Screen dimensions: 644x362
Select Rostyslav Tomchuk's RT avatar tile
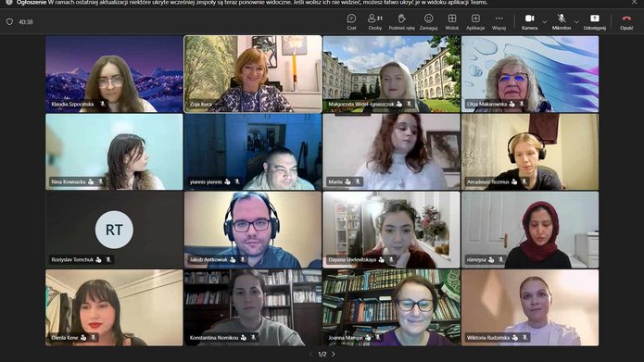pyautogui.click(x=114, y=230)
